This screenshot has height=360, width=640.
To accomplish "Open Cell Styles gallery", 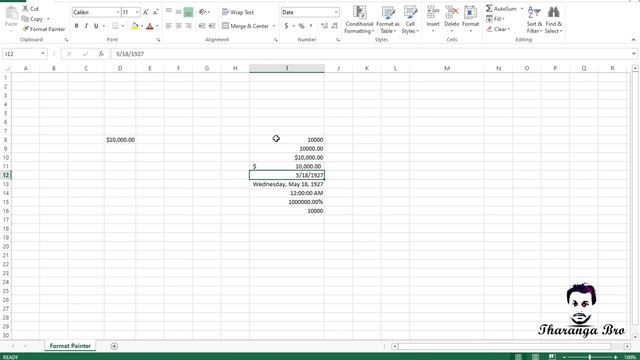I will point(410,20).
